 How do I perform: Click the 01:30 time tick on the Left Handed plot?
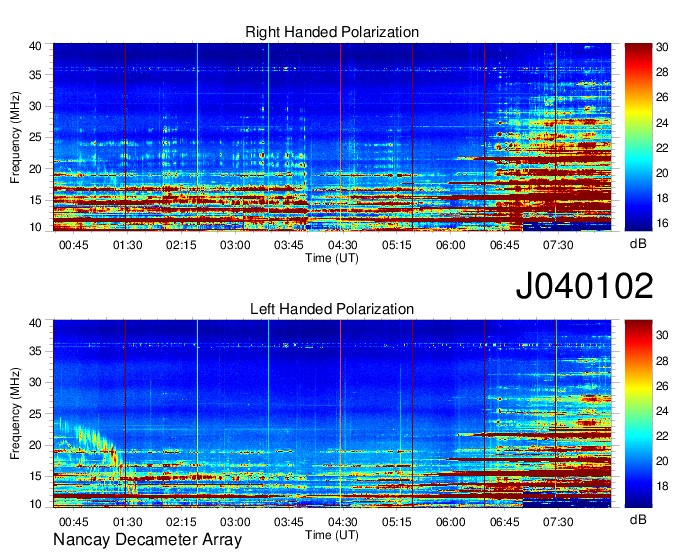pos(128,522)
